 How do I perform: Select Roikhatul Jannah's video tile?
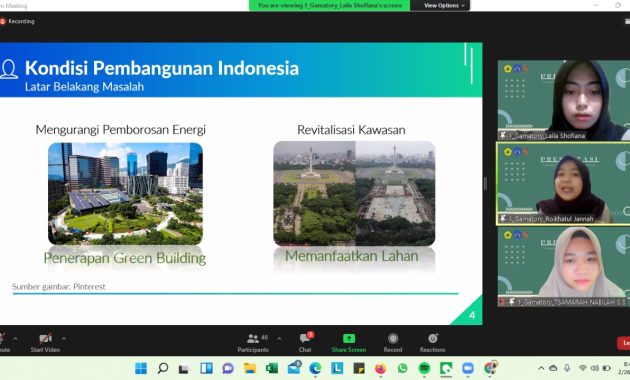click(x=564, y=183)
